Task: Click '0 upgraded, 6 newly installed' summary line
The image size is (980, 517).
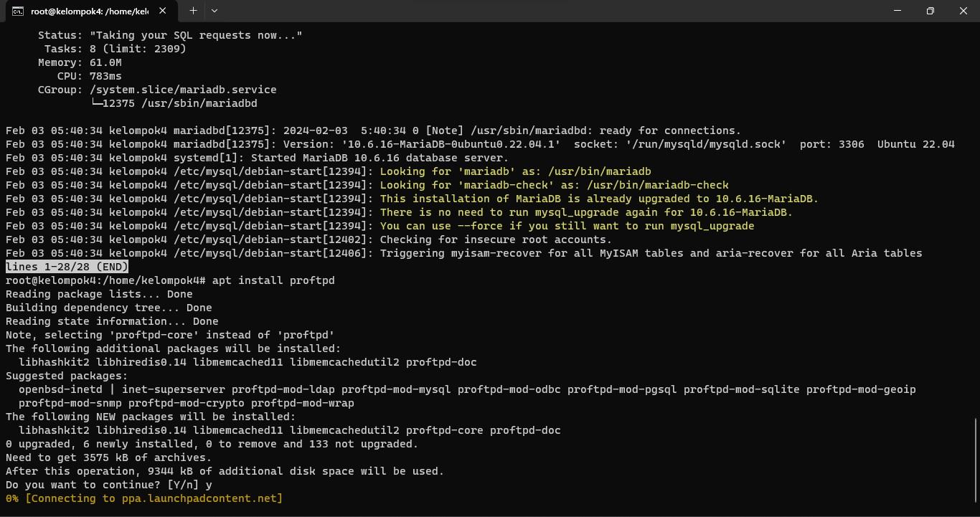Action: point(212,444)
